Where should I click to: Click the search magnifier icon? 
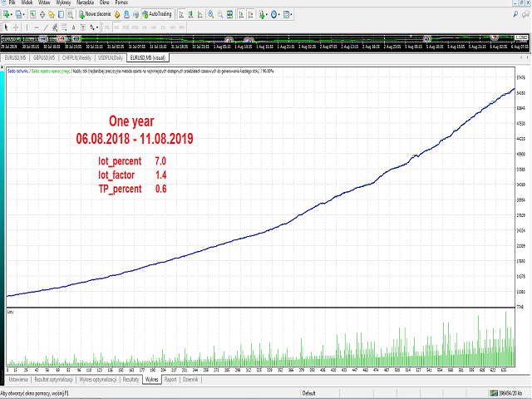click(x=515, y=14)
